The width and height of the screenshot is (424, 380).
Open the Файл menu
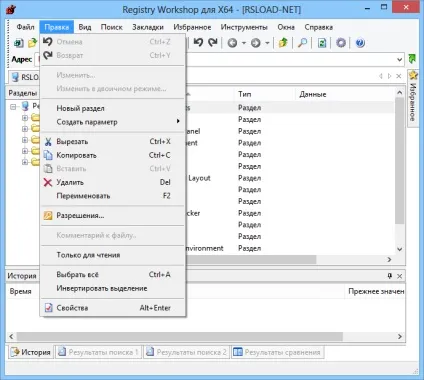[x=25, y=27]
